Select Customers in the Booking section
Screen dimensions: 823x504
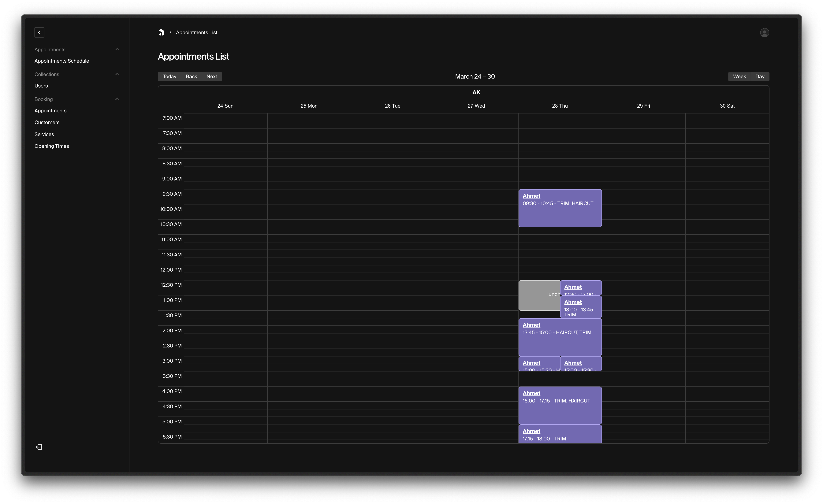(x=47, y=122)
